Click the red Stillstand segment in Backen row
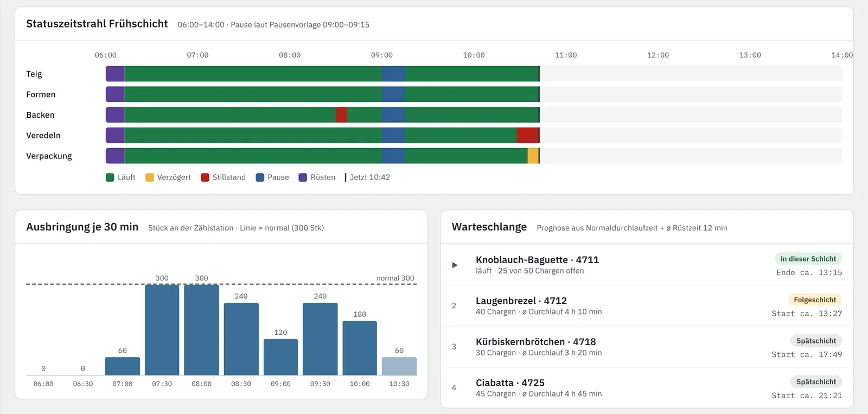This screenshot has height=414, width=868. [x=341, y=115]
